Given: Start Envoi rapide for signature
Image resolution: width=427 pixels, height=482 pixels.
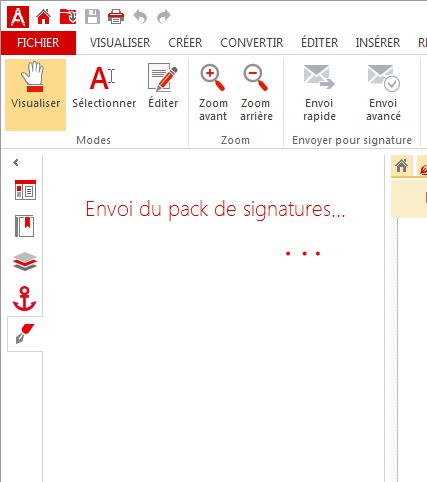Looking at the screenshot, I should click(319, 93).
